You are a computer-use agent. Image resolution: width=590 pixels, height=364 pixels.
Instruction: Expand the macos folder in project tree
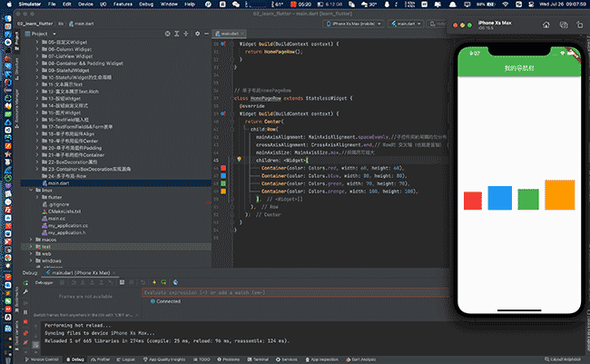[31, 240]
